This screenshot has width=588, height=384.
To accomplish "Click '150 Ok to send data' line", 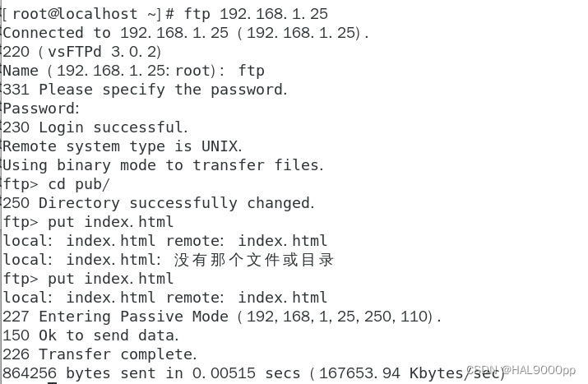I will coord(90,335).
